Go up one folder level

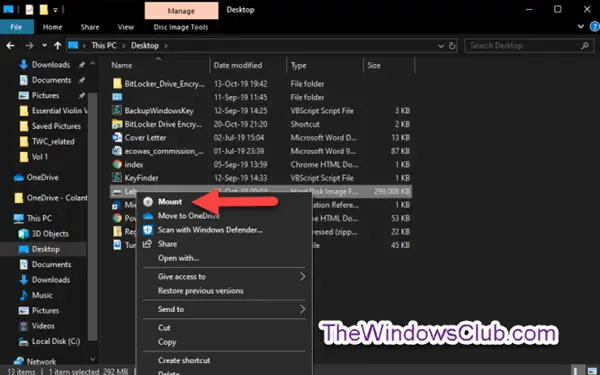point(57,46)
